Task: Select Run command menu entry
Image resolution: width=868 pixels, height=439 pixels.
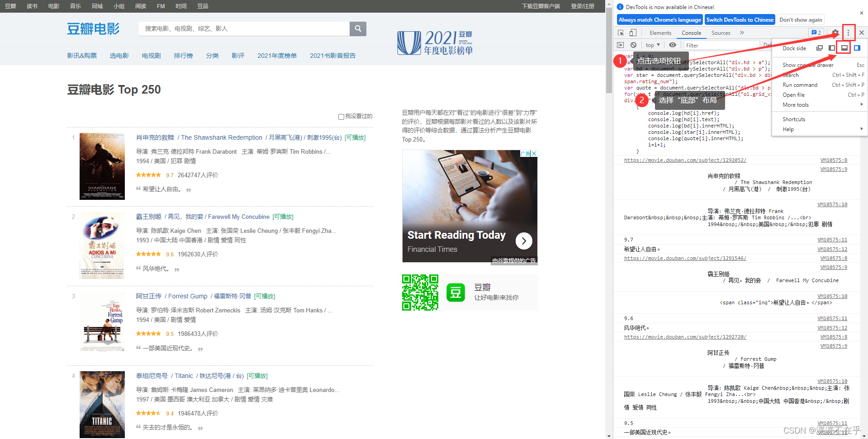Action: pos(819,85)
